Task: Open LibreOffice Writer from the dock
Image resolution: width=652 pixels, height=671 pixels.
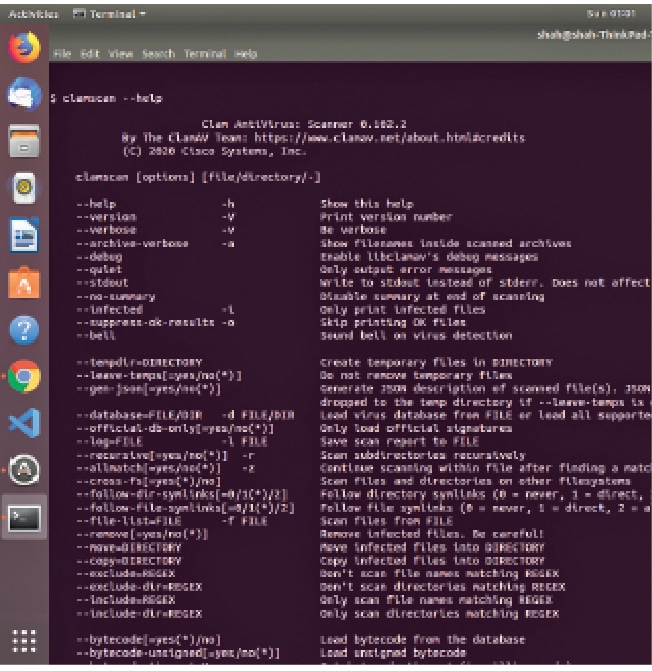Action: tap(24, 235)
